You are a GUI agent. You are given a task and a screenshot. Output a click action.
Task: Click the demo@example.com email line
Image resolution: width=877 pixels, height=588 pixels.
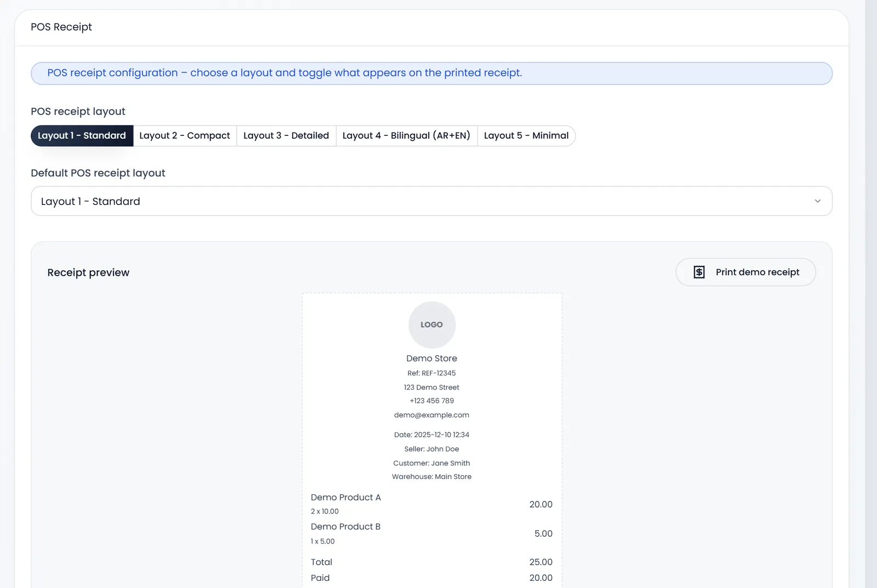(x=432, y=415)
